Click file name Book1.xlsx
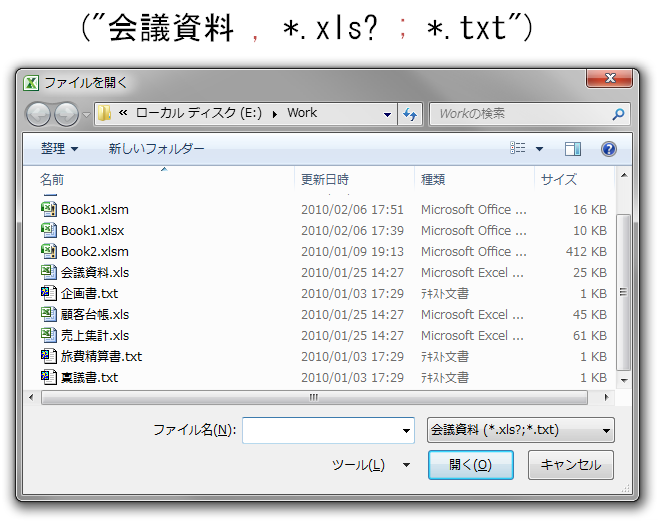Image resolution: width=658 pixels, height=523 pixels. point(93,230)
